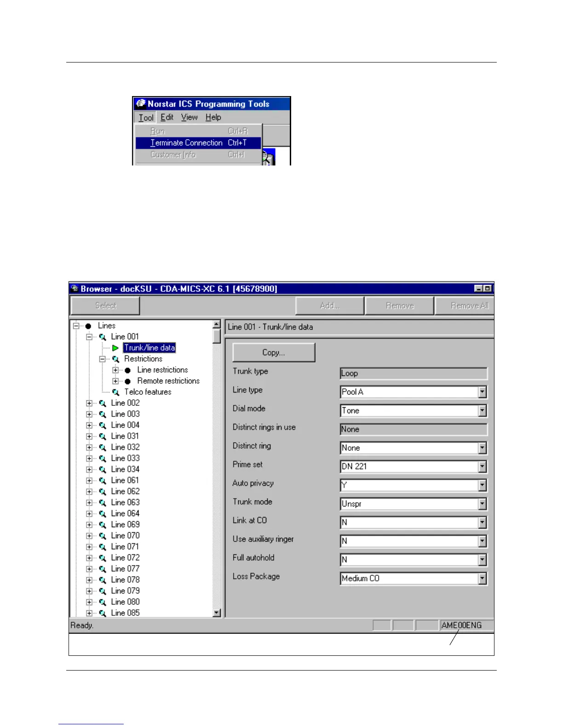Click the tree scrollbar down arrow
563x728 pixels.
217,613
